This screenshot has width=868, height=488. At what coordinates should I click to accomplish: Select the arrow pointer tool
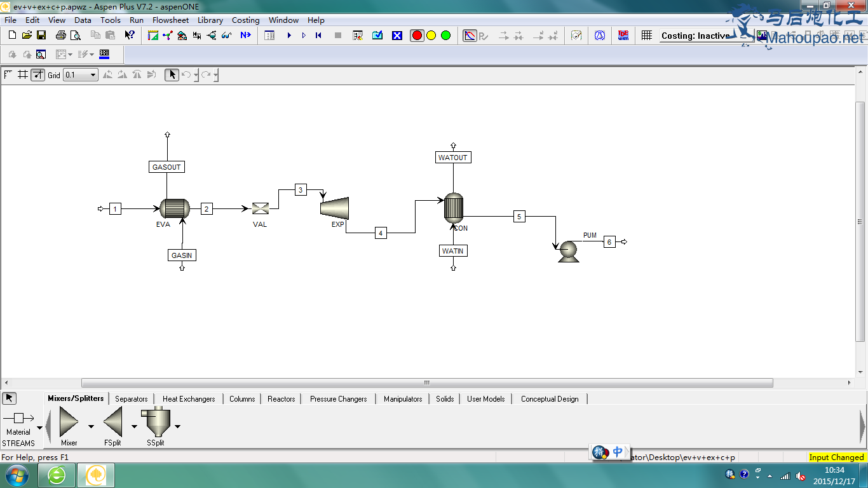coord(172,75)
